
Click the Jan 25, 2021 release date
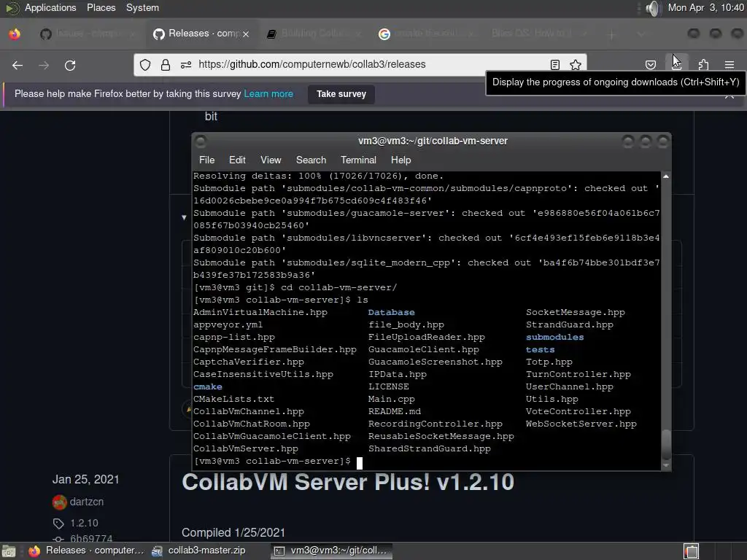(86, 480)
